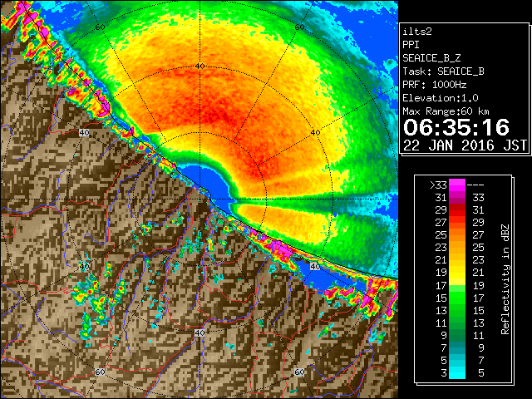Viewport: 532px width, 399px height.
Task: Click the 60 km ring label at upper left
Action: click(100, 27)
